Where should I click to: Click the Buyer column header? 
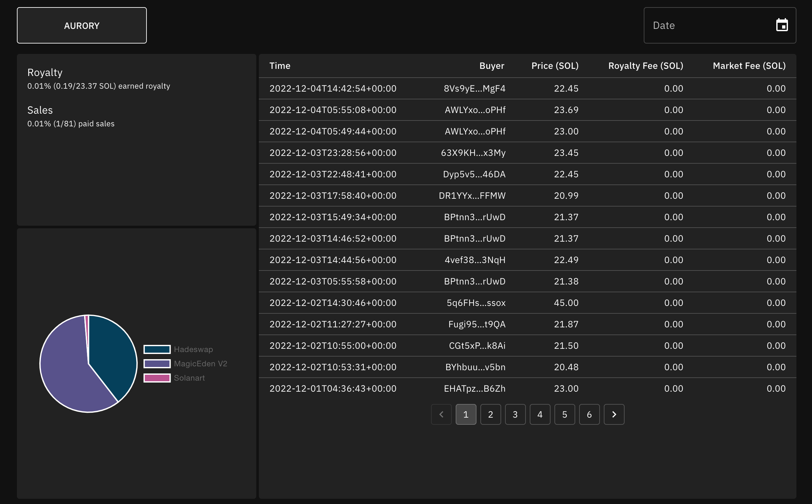(x=492, y=66)
